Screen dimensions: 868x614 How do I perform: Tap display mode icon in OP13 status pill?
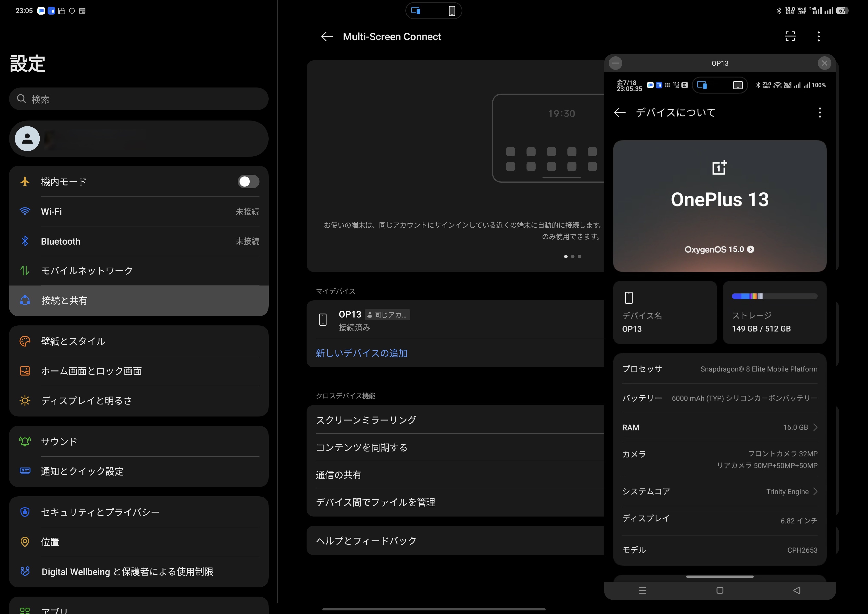click(x=737, y=85)
